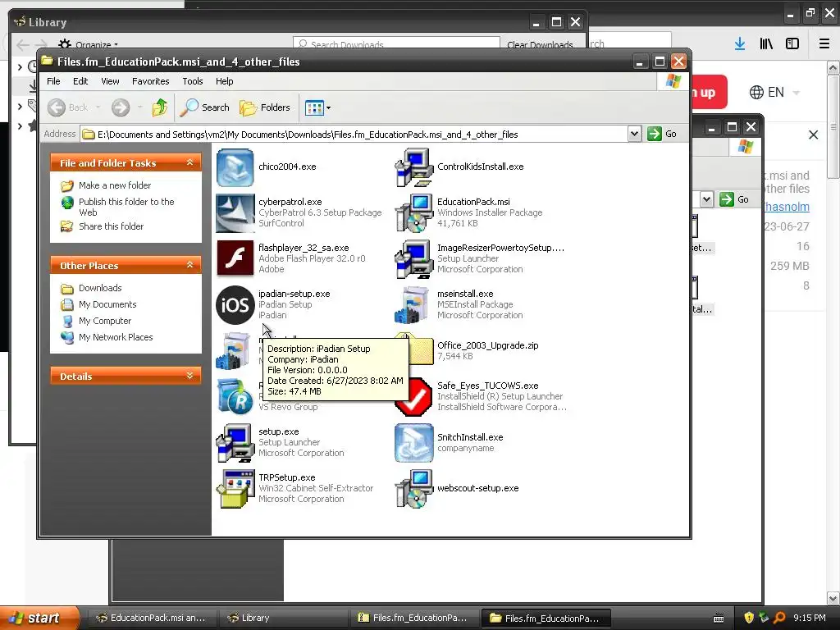Expand the Details panel
This screenshot has height=630, width=840.
[189, 376]
